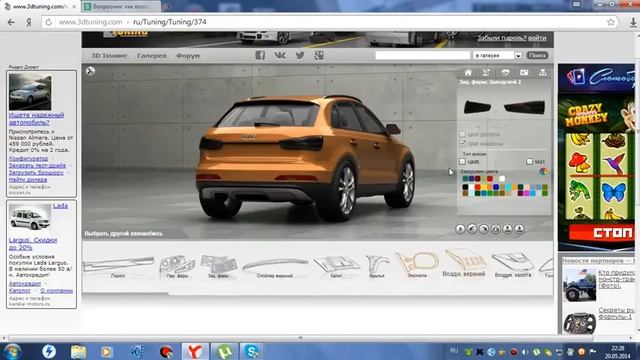Switch to the second browser tab
This screenshot has width=640, height=360.
(121, 7)
